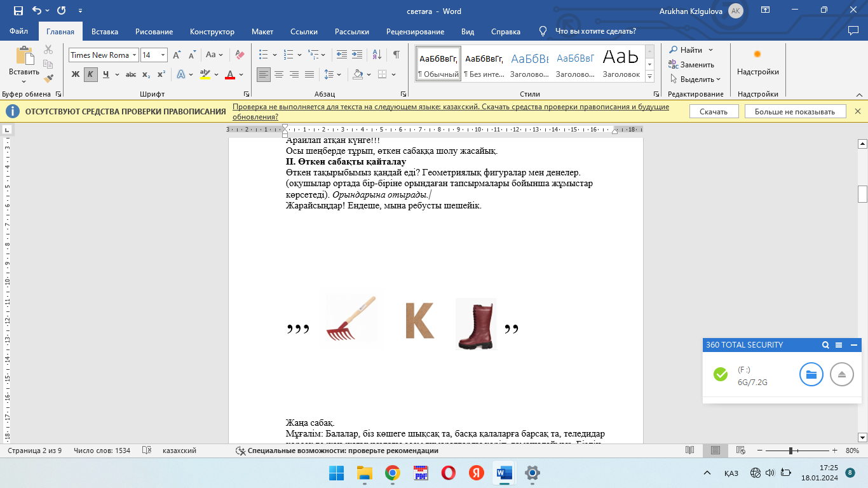Apply strikethrough text formatting
Viewport: 868px width, 488px height.
coord(131,74)
